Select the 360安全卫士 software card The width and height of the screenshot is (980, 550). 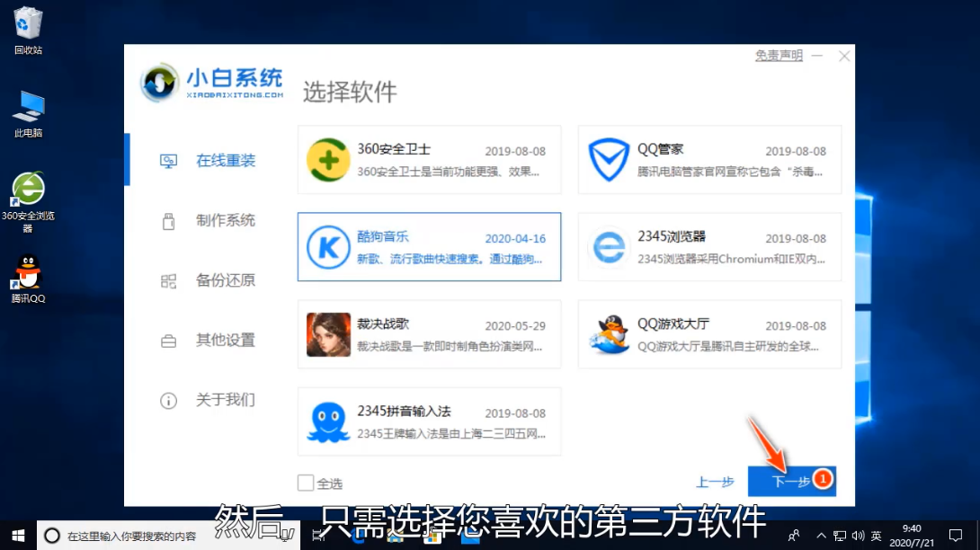click(x=430, y=159)
